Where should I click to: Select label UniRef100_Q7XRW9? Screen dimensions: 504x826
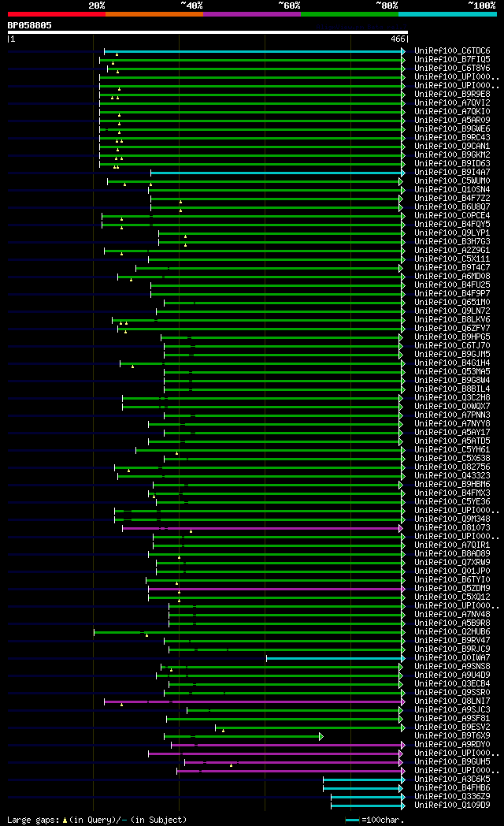click(x=452, y=563)
